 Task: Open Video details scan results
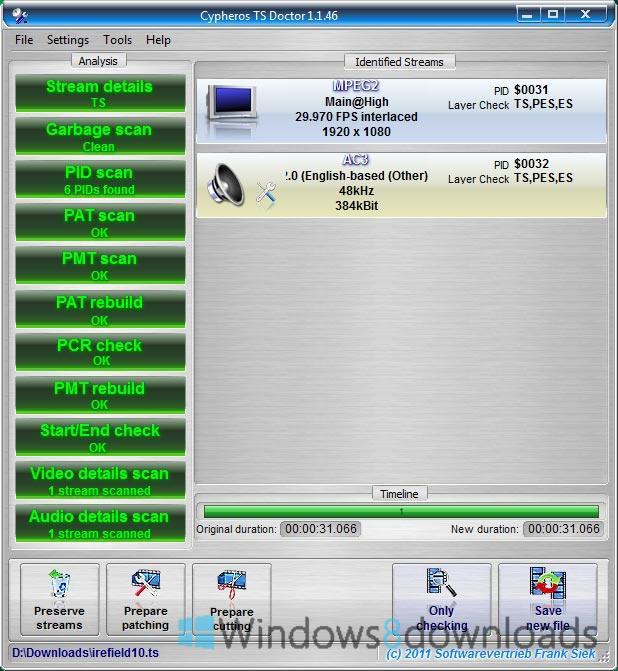[x=100, y=480]
